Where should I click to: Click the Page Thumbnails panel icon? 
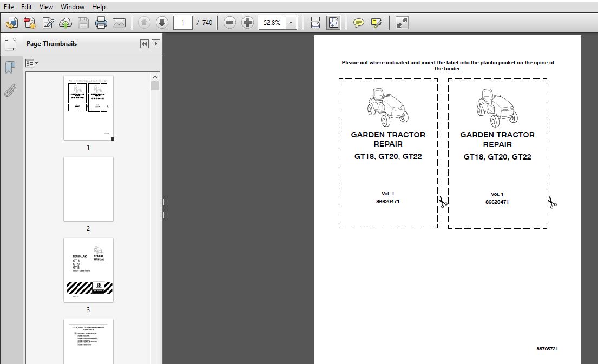[11, 44]
